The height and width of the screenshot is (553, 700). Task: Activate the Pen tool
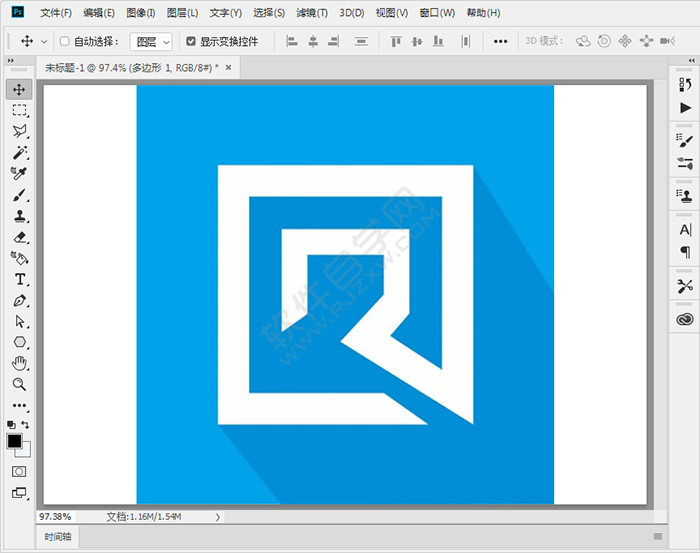(19, 300)
